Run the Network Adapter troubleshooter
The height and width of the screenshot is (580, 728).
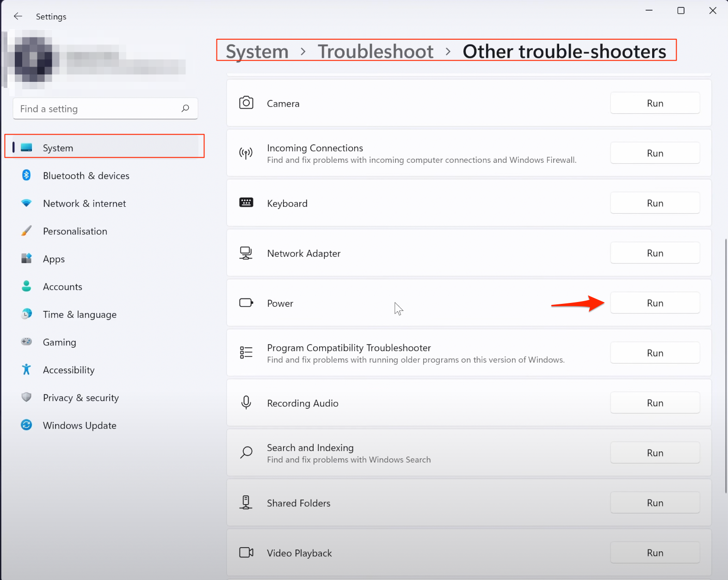coord(654,253)
